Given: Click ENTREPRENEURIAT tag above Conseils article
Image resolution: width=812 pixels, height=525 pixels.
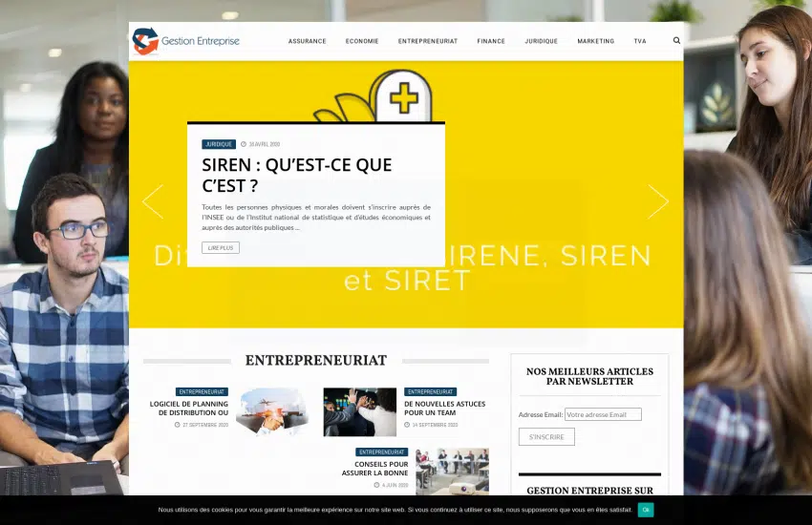Looking at the screenshot, I should 382,452.
